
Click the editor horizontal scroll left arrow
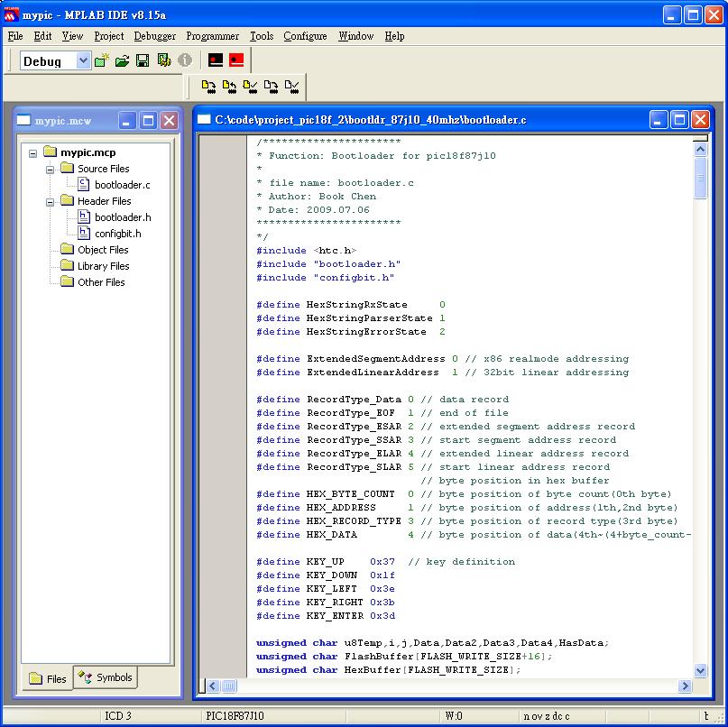coord(213,686)
